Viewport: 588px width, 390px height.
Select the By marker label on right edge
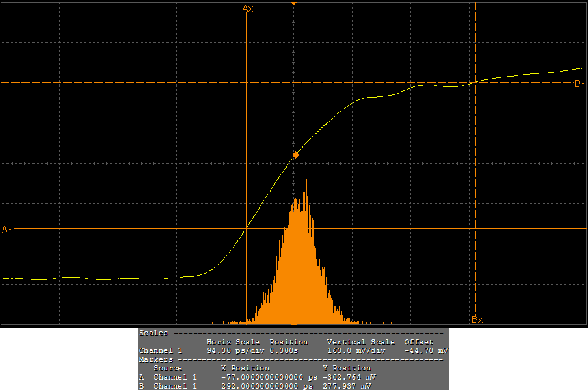pyautogui.click(x=580, y=84)
